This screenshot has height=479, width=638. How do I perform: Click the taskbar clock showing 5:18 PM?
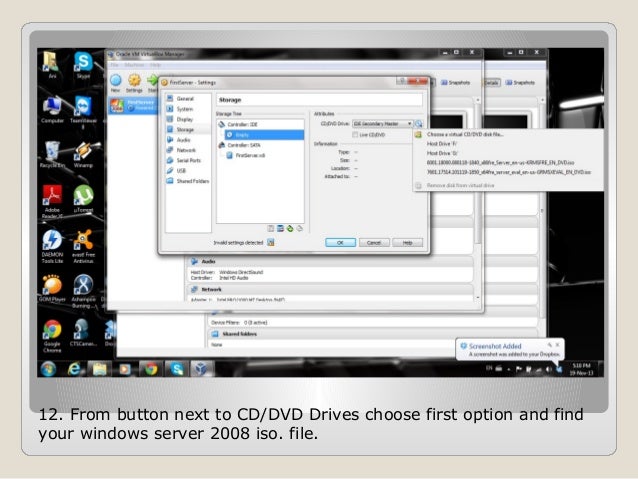[x=581, y=369]
